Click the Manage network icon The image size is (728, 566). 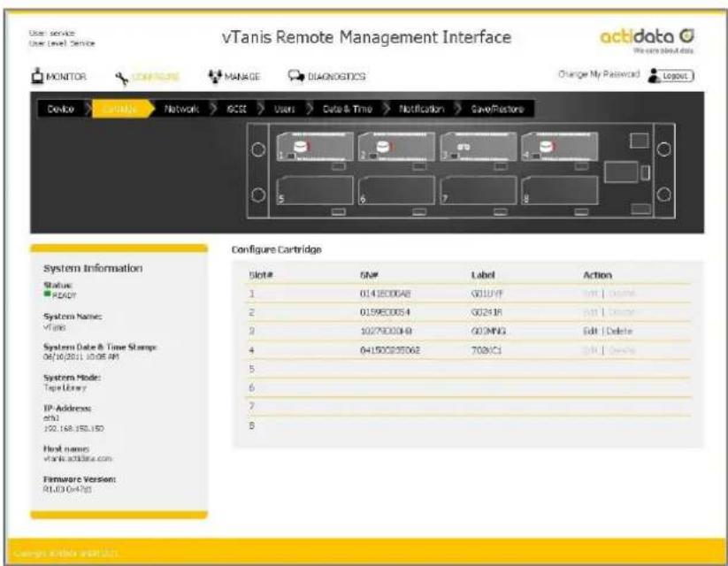[214, 76]
